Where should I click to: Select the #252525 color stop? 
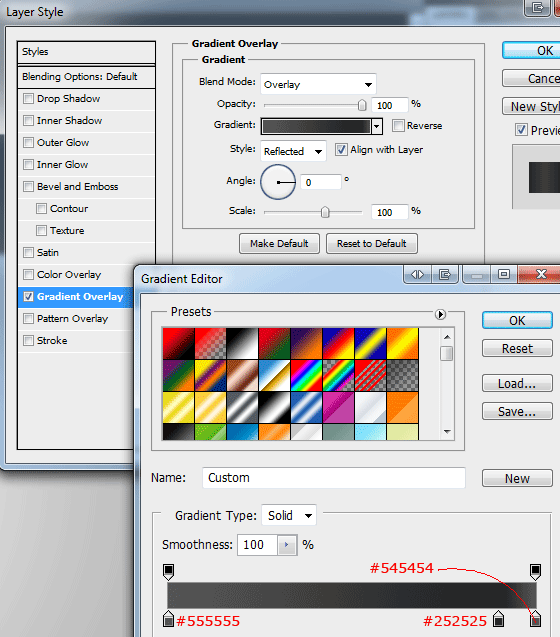tap(499, 619)
